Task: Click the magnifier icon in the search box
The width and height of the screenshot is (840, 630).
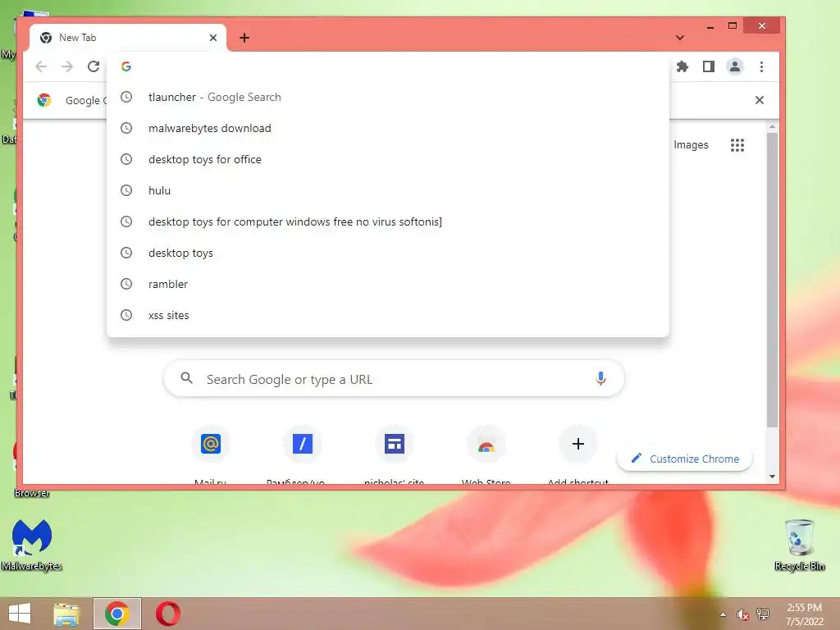Action: coord(186,378)
